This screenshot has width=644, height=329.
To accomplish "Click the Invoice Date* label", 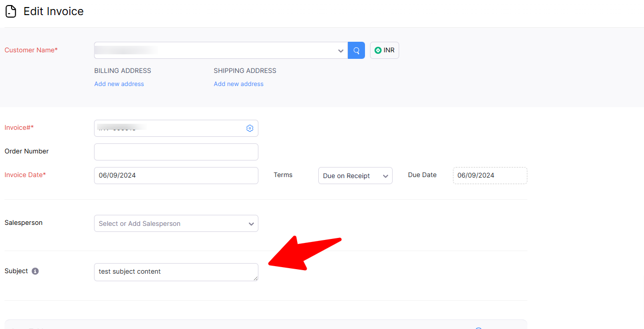I will [25, 175].
